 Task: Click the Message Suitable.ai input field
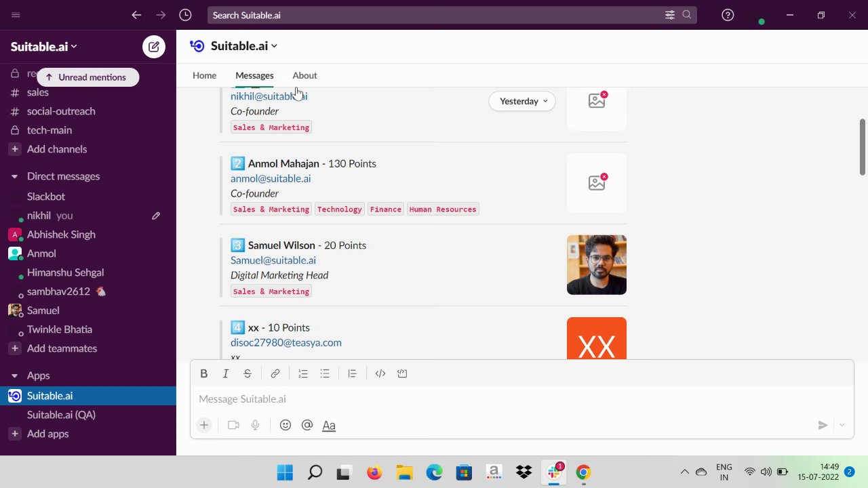pyautogui.click(x=521, y=399)
